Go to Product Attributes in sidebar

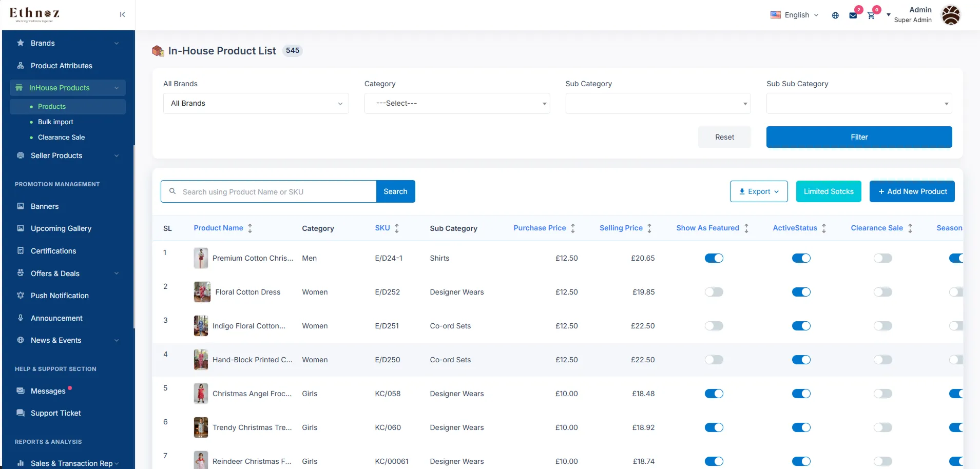[62, 66]
